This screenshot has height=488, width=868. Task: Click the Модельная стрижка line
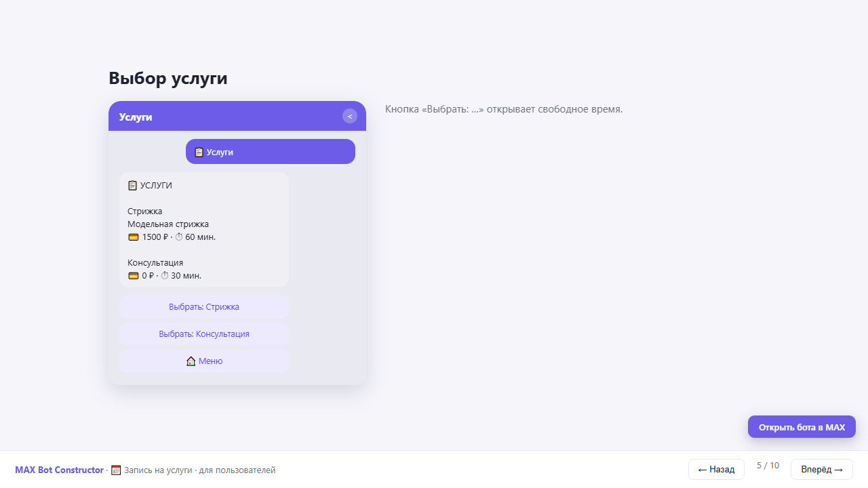[168, 224]
